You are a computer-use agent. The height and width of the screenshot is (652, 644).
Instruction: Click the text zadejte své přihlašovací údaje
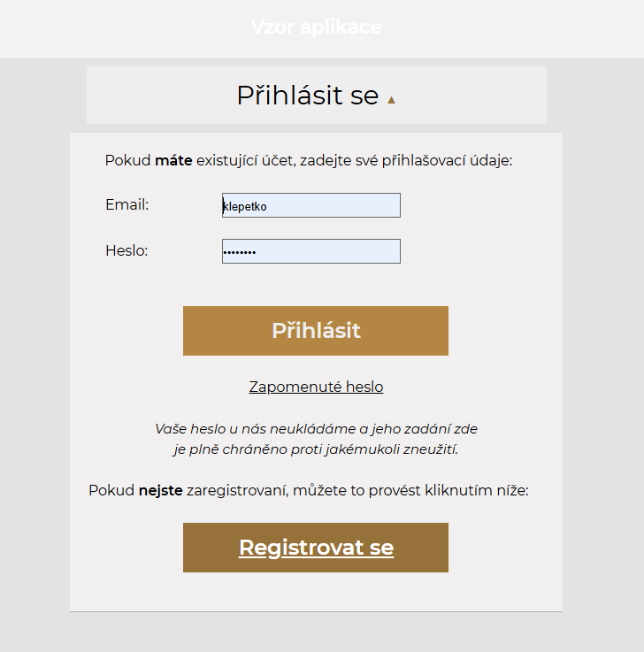[407, 161]
